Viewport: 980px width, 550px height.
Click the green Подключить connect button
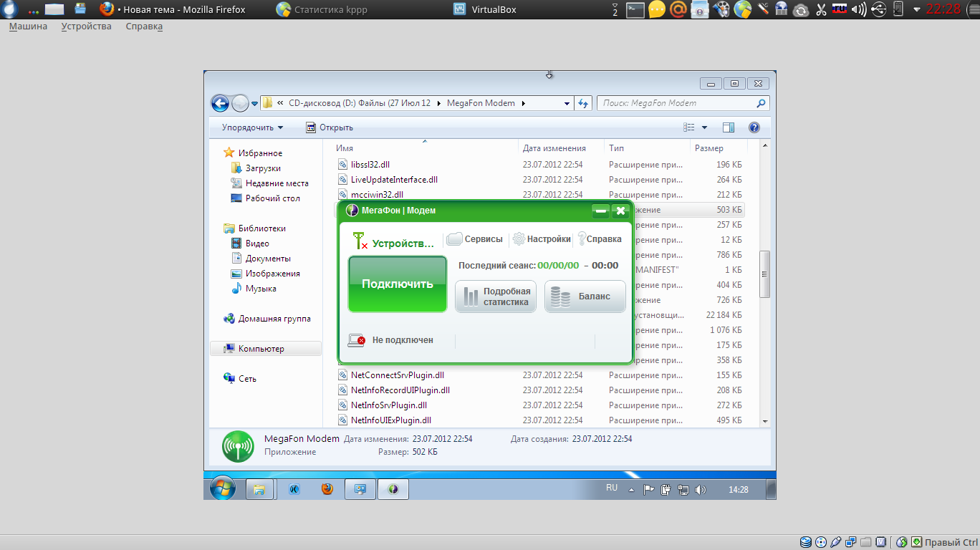[x=397, y=284]
